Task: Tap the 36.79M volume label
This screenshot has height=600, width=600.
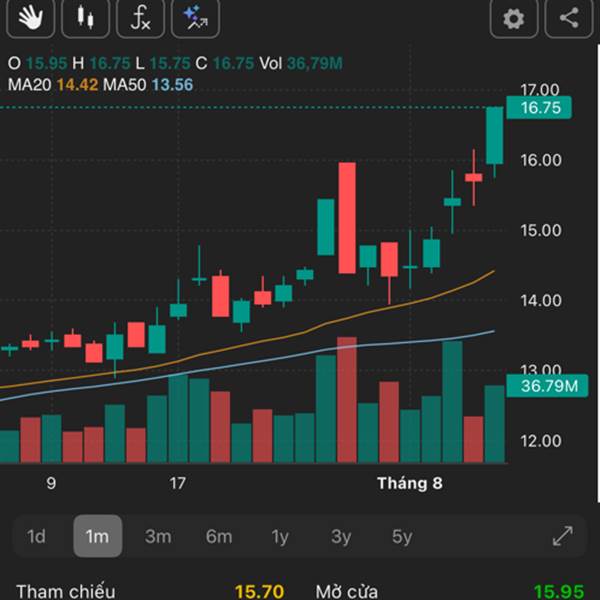Action: [547, 386]
